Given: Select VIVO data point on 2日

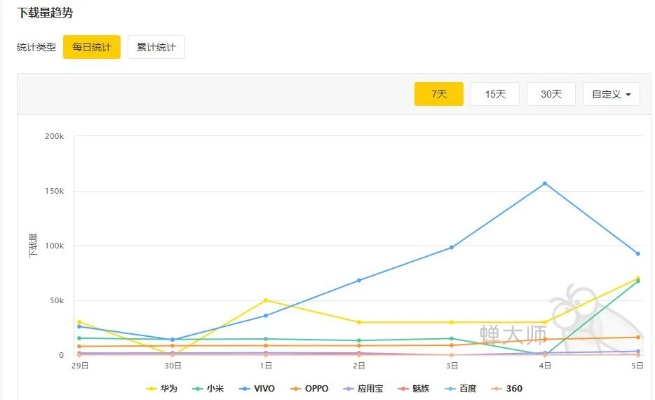Looking at the screenshot, I should pos(359,280).
